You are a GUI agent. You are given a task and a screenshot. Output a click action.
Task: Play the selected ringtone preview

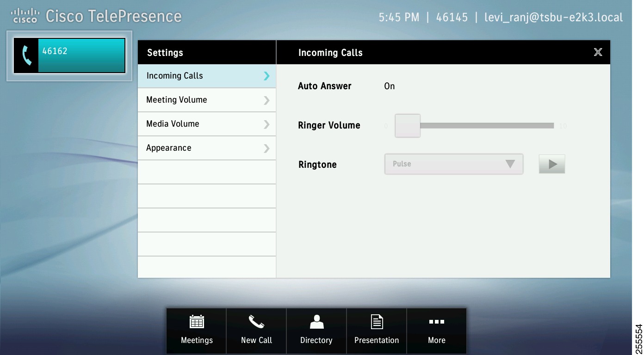tap(552, 164)
